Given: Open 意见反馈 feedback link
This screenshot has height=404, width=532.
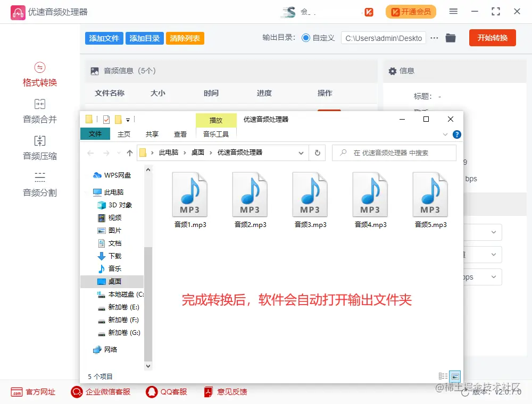Looking at the screenshot, I should pyautogui.click(x=225, y=392).
